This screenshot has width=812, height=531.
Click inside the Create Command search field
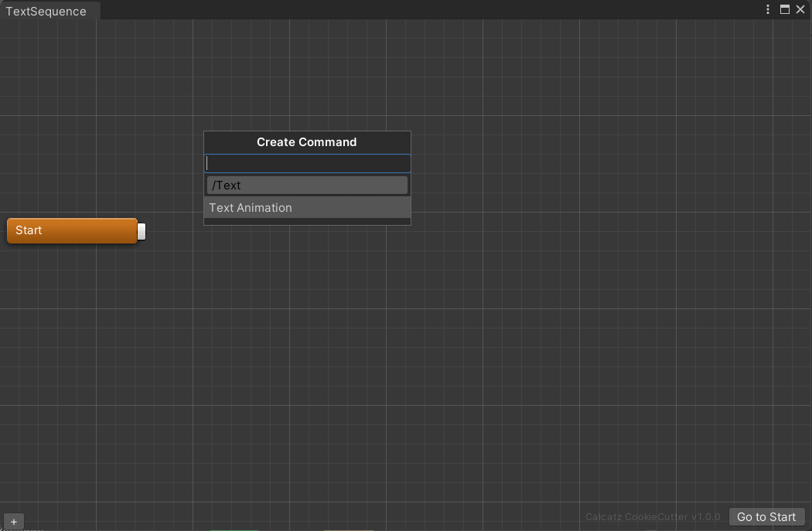pyautogui.click(x=307, y=162)
